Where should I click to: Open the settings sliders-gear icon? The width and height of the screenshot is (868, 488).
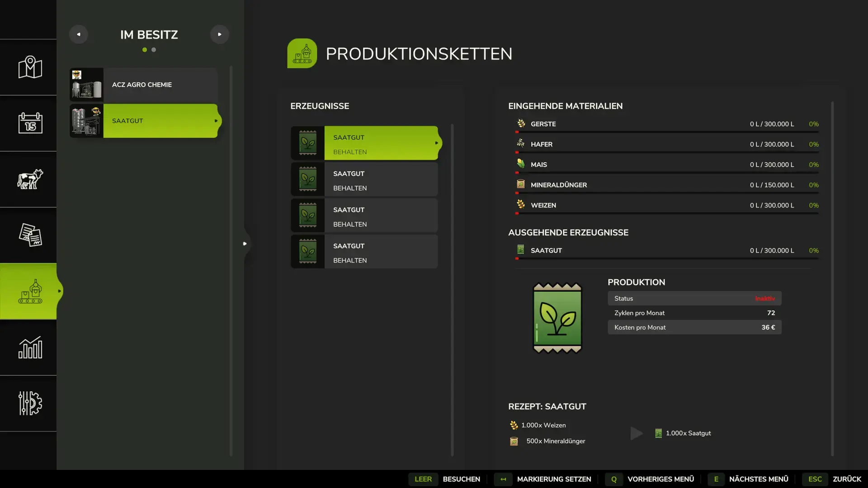point(30,403)
